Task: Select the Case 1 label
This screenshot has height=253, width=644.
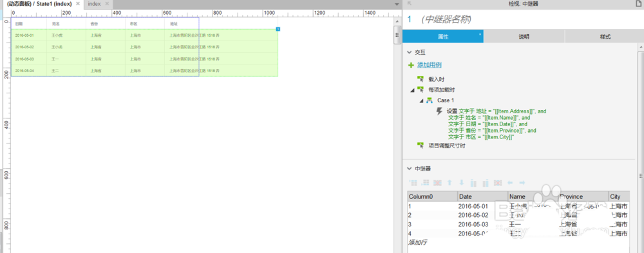Action: [446, 100]
